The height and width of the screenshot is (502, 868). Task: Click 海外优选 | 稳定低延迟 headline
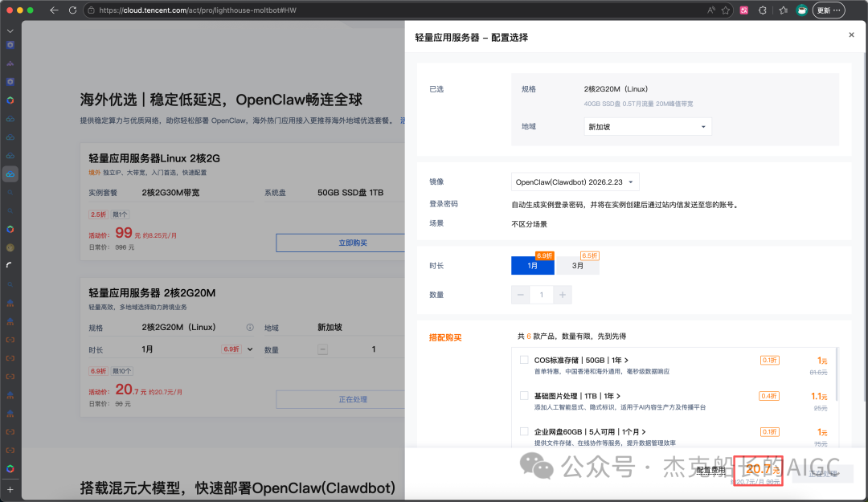click(x=221, y=100)
